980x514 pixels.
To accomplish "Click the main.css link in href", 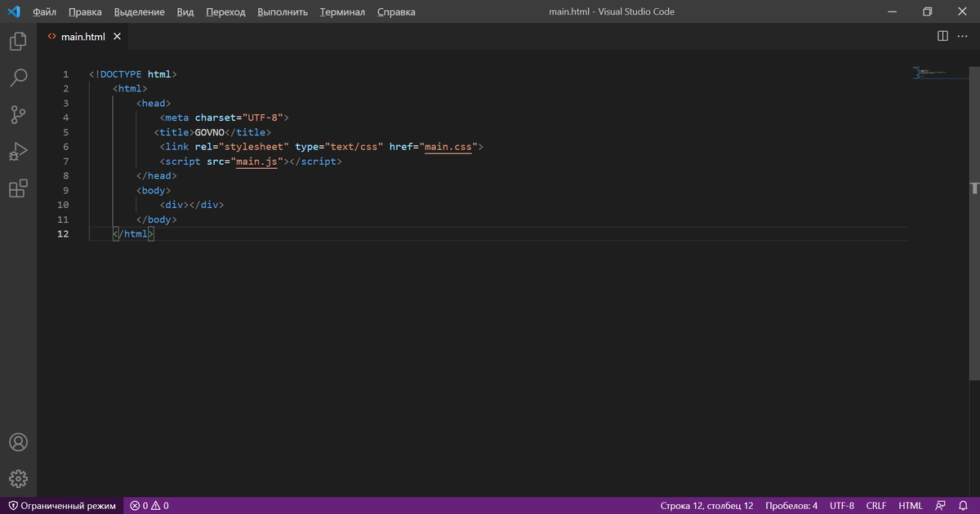I will (x=449, y=147).
